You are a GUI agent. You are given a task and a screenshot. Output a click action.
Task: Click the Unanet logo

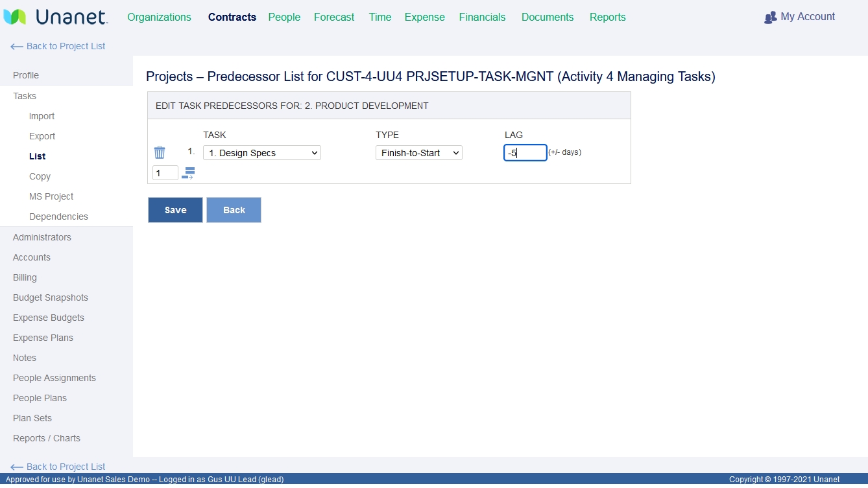coord(56,17)
